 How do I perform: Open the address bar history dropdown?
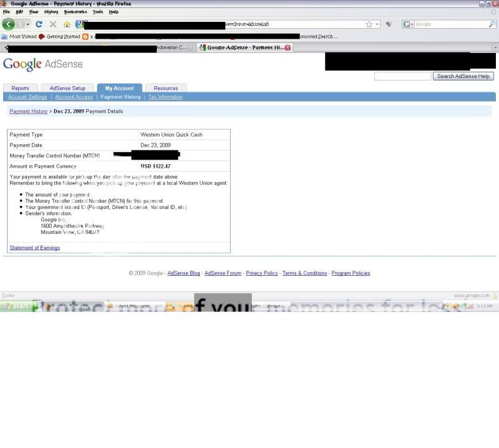point(377,24)
